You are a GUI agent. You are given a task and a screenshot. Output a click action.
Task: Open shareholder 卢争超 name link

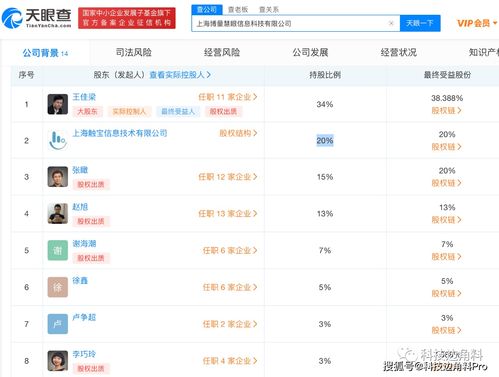(84, 317)
